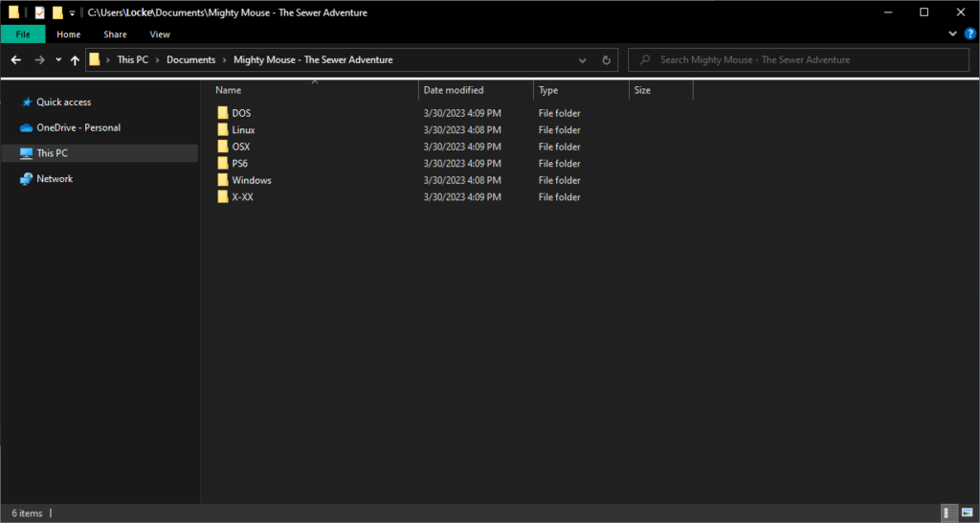Click the Linux row date 3/30/2023 4:08 PM
The image size is (980, 523).
pyautogui.click(x=462, y=130)
